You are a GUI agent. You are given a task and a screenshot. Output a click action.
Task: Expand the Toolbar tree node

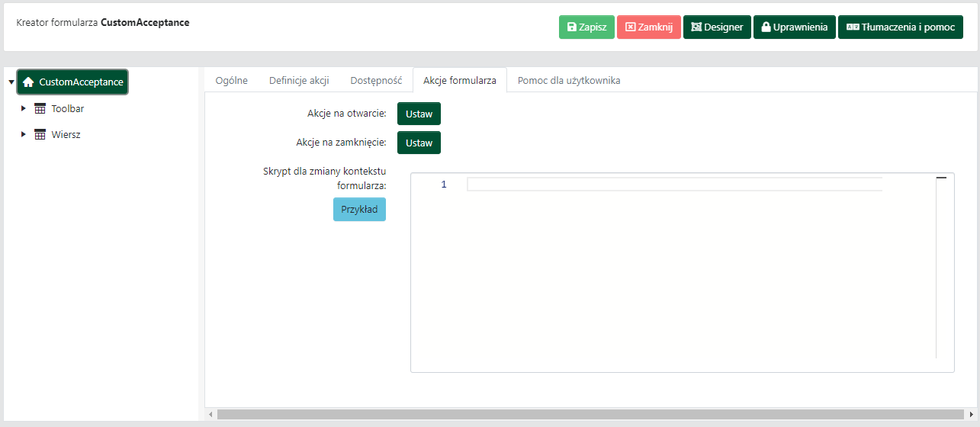point(24,108)
